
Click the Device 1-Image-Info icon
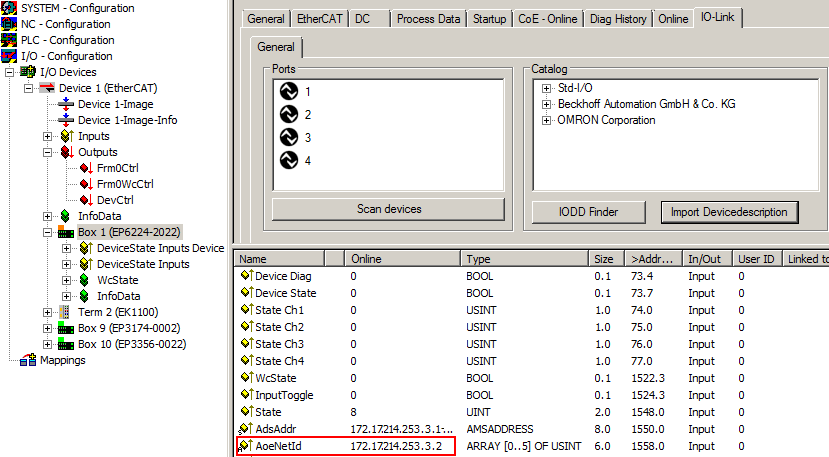coord(66,120)
